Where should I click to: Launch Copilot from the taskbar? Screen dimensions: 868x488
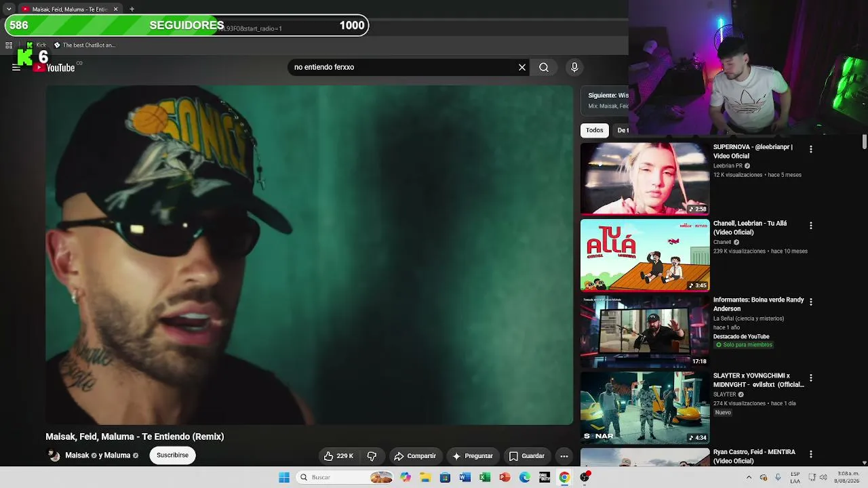(406, 477)
